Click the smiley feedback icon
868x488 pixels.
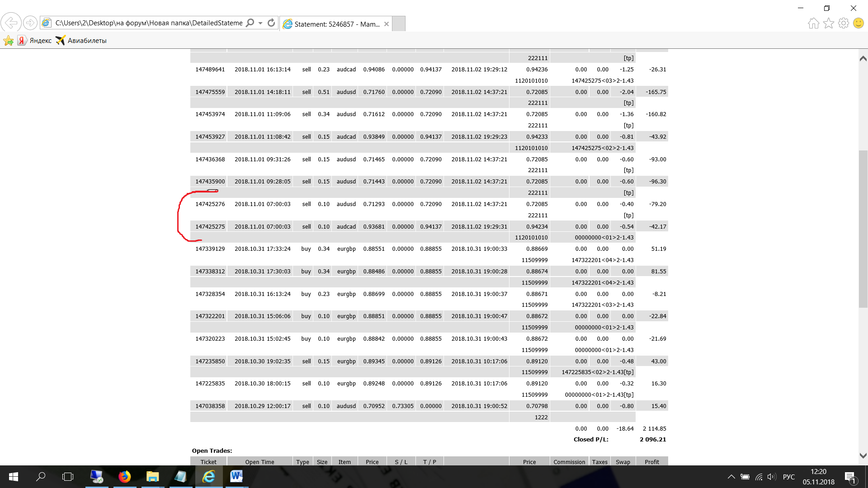point(859,23)
